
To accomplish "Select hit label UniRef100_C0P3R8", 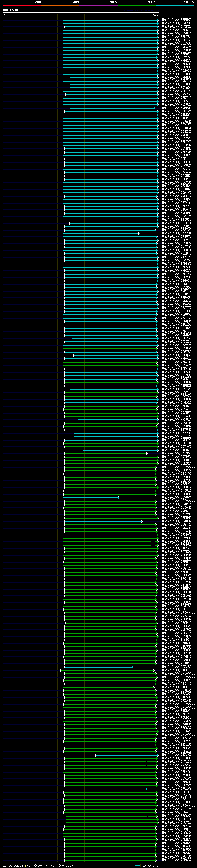I will tap(177, 47).
